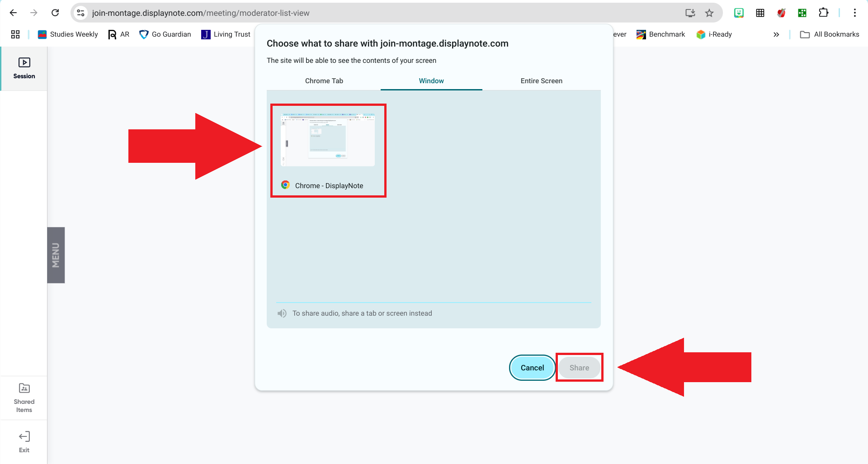Show hidden bookmarks with chevron
868x464 pixels.
(x=776, y=34)
